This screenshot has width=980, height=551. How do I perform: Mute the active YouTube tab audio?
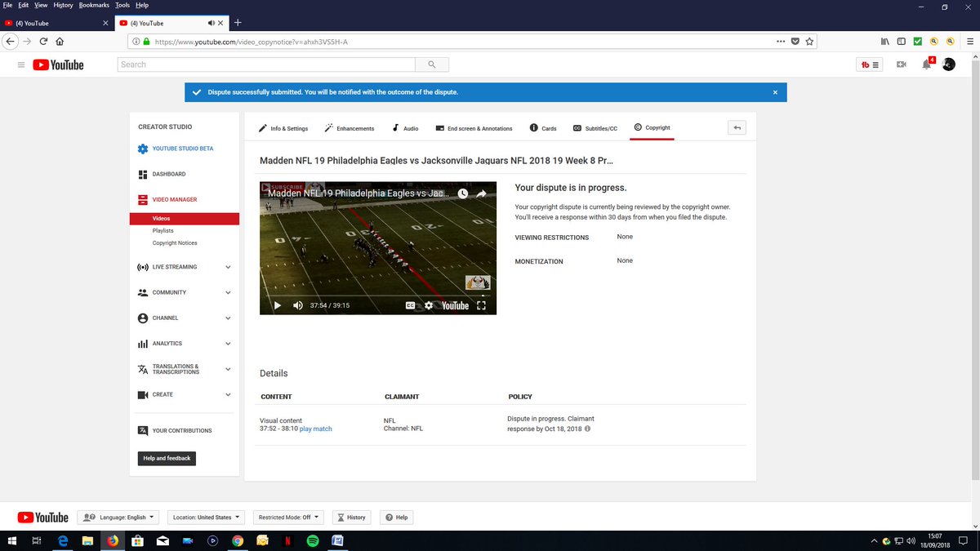(x=212, y=23)
